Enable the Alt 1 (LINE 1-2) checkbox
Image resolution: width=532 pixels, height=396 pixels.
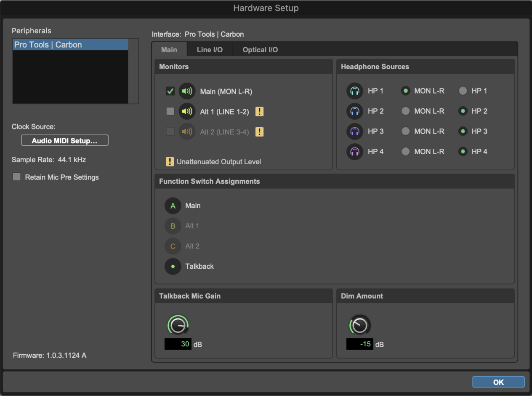pyautogui.click(x=170, y=112)
